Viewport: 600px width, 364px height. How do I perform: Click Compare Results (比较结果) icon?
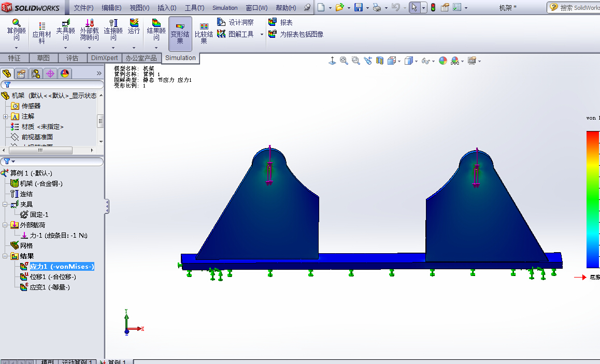coord(204,33)
